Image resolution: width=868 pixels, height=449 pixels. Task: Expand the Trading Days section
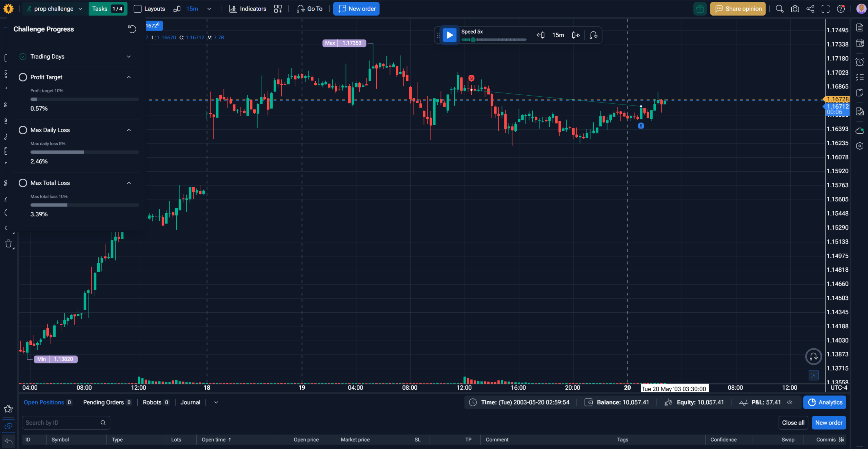tap(129, 57)
